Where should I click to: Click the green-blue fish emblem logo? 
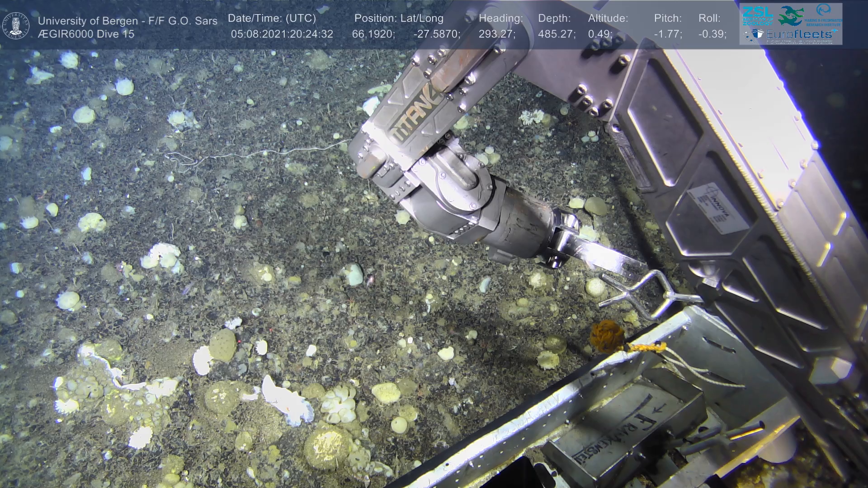[791, 16]
